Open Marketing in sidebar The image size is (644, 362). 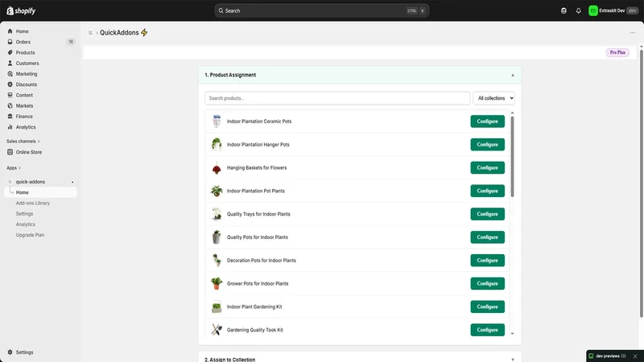pos(27,74)
